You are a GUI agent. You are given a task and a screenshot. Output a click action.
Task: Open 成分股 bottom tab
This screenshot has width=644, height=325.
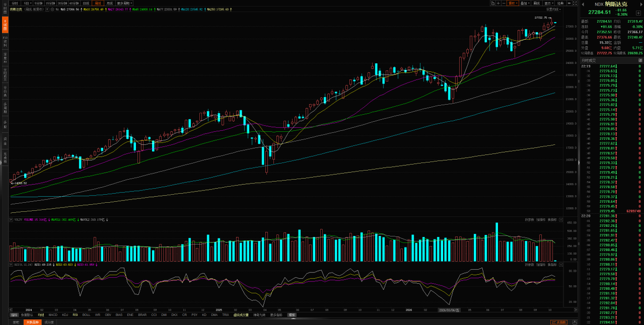tap(49, 322)
